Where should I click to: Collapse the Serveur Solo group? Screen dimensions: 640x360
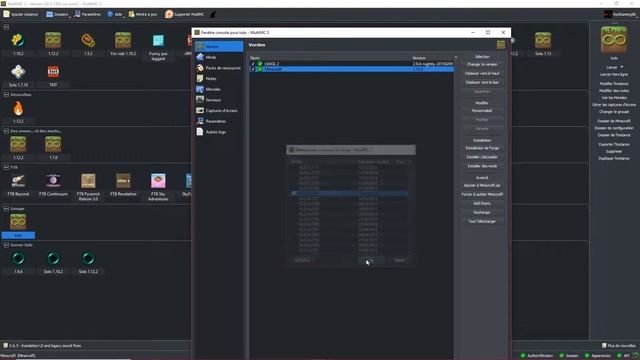click(6, 245)
